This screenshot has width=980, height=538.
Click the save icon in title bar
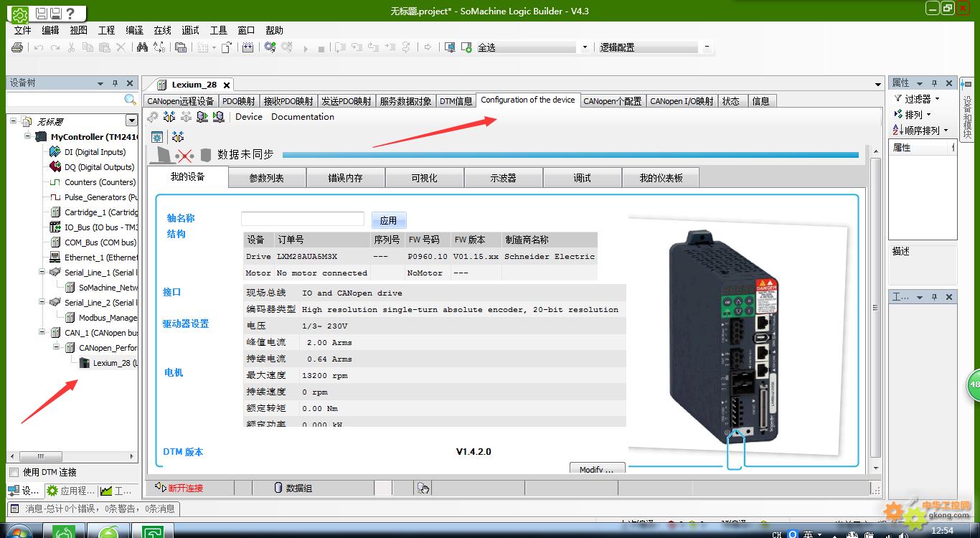point(41,13)
